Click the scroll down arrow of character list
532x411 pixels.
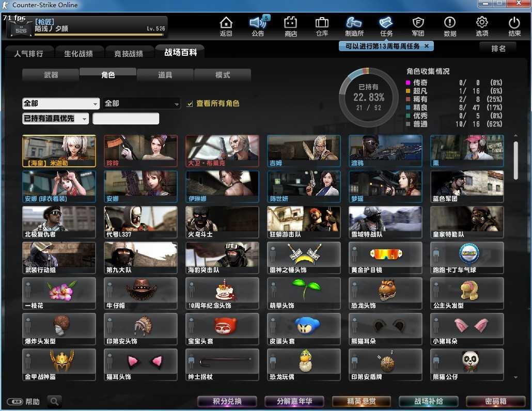pos(515,377)
